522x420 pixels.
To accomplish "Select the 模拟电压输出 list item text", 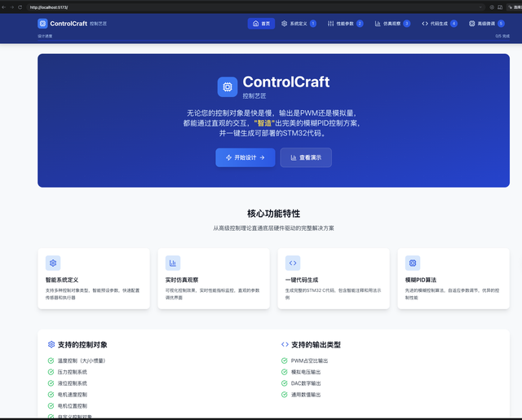I will pyautogui.click(x=306, y=372).
